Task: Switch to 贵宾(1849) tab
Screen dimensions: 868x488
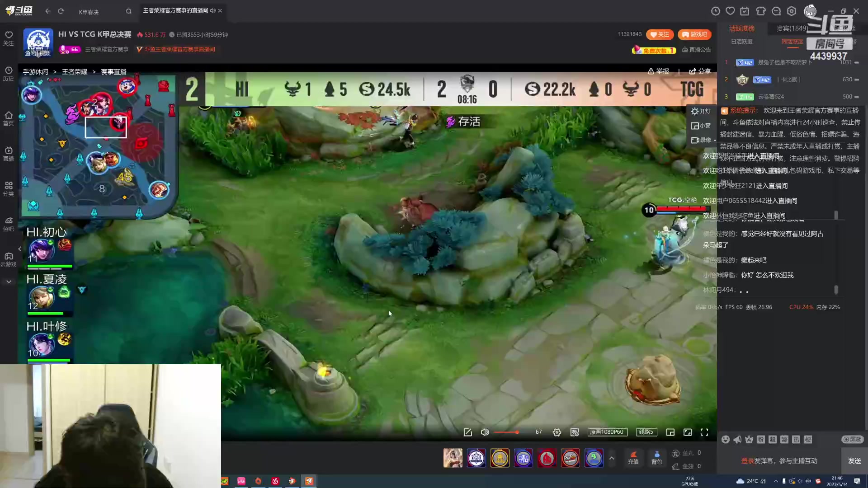Action: point(792,28)
